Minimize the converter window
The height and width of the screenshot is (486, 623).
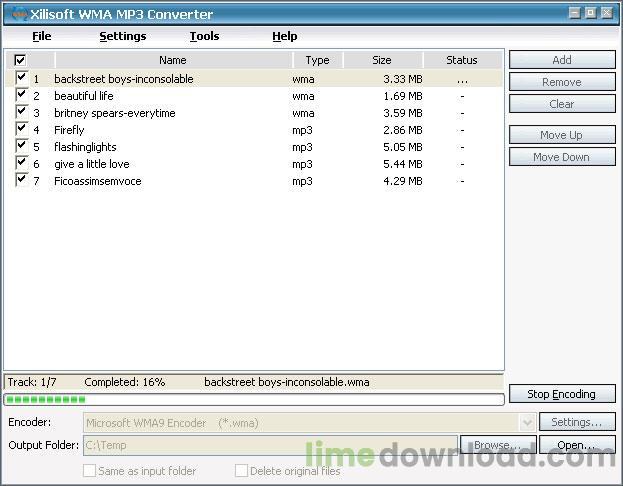coord(575,13)
